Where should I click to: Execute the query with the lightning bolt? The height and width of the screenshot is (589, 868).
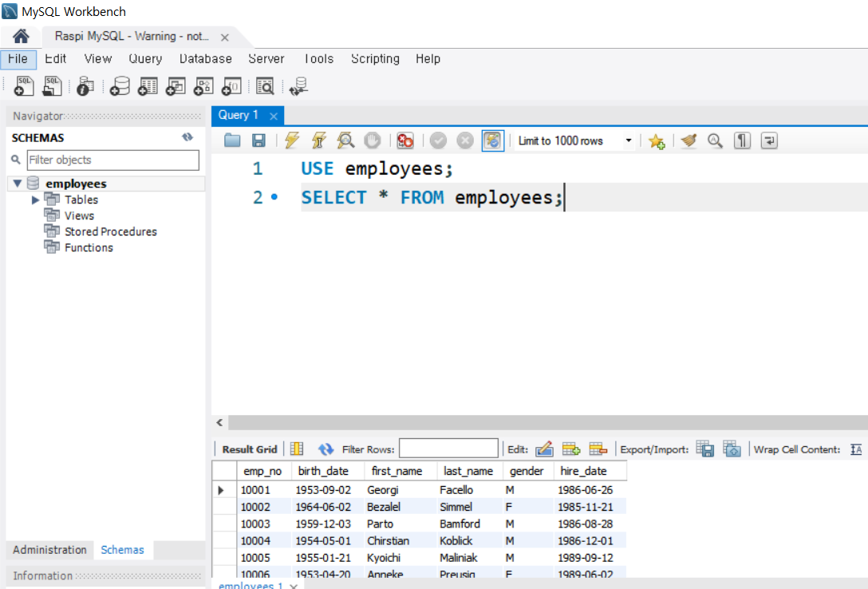pyautogui.click(x=292, y=140)
